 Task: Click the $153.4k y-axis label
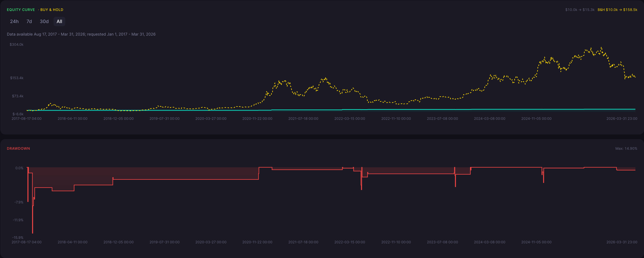(17, 78)
